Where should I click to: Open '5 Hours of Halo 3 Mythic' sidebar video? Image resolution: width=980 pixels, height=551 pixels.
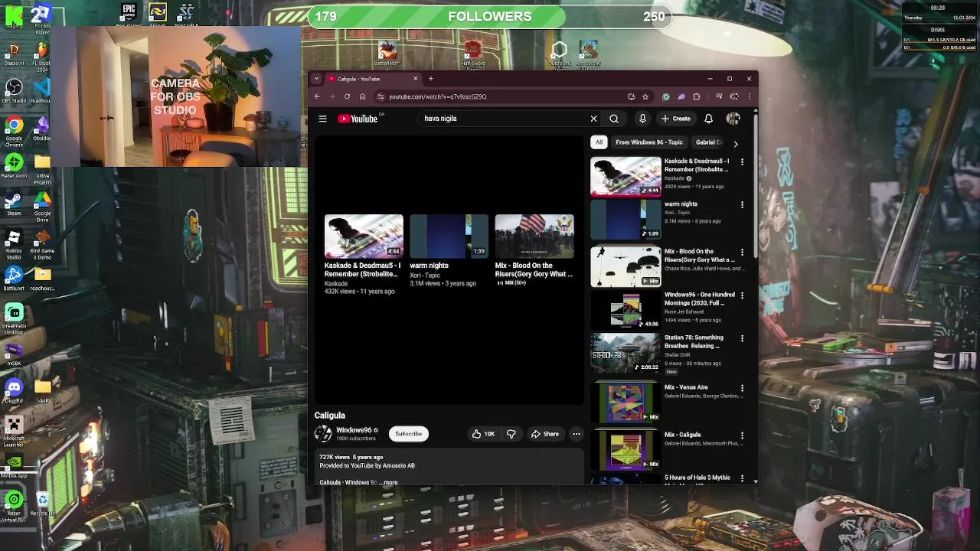tap(667, 479)
